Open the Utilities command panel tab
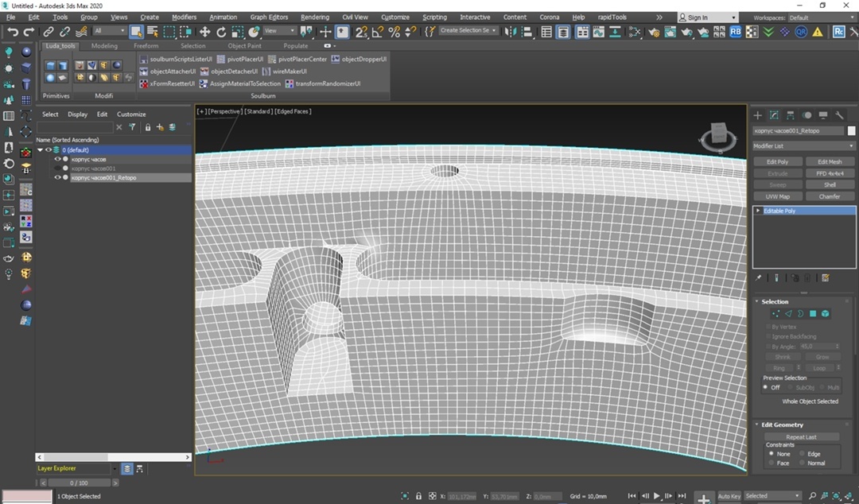 point(839,115)
